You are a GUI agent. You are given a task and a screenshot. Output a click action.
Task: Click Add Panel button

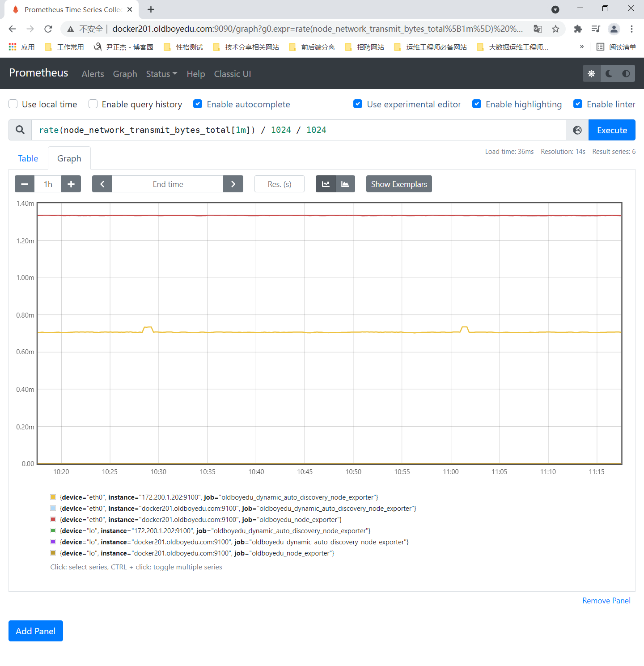pyautogui.click(x=36, y=631)
